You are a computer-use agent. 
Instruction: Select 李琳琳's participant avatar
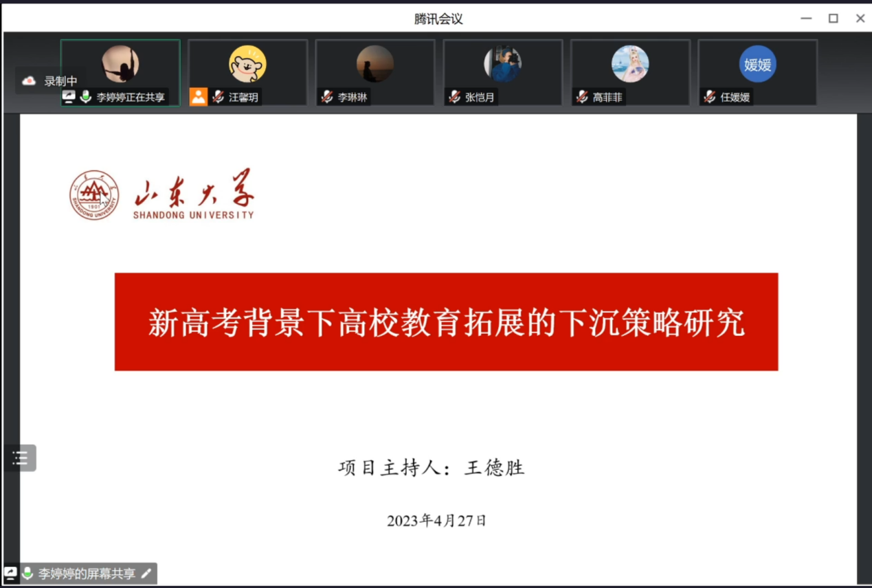click(x=374, y=64)
